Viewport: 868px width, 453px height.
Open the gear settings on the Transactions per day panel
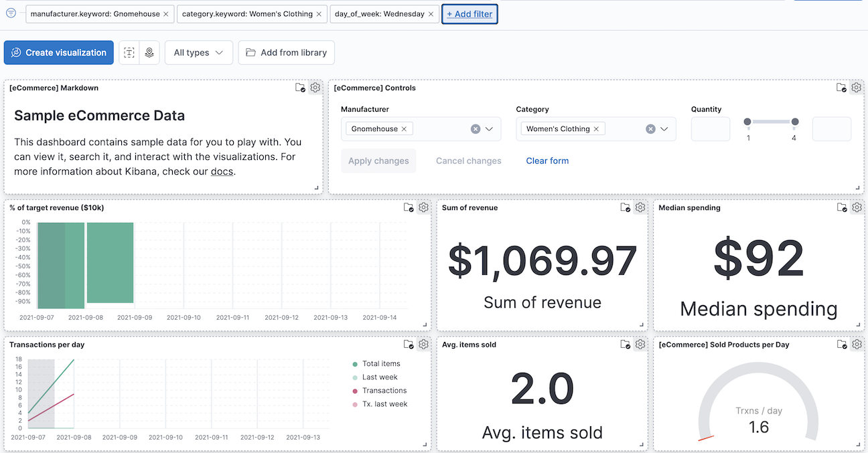tap(423, 344)
